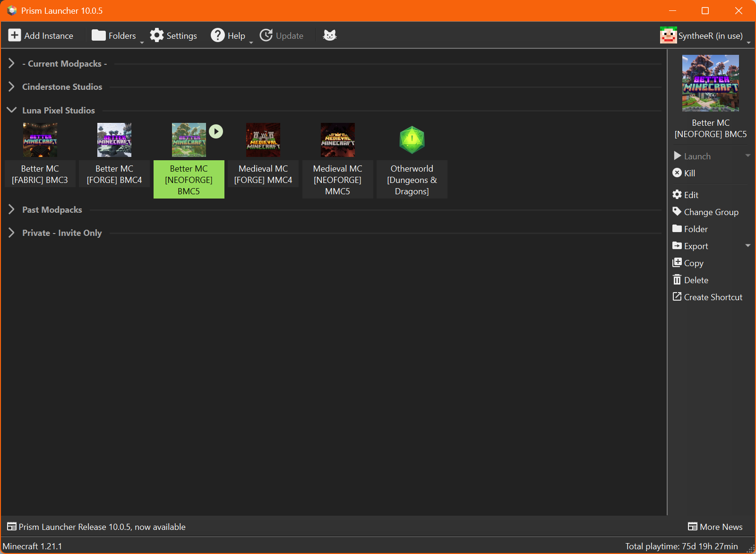
Task: Click the Delete trash icon
Action: (x=677, y=280)
